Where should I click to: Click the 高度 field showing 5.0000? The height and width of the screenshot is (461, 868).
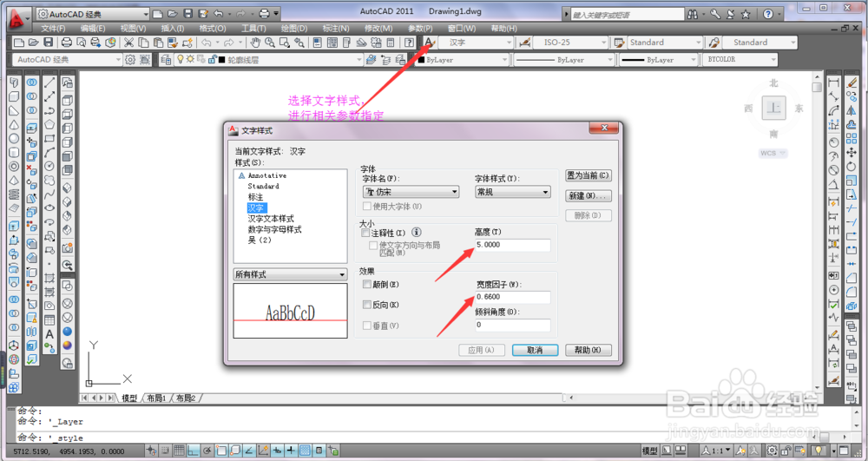click(x=513, y=245)
